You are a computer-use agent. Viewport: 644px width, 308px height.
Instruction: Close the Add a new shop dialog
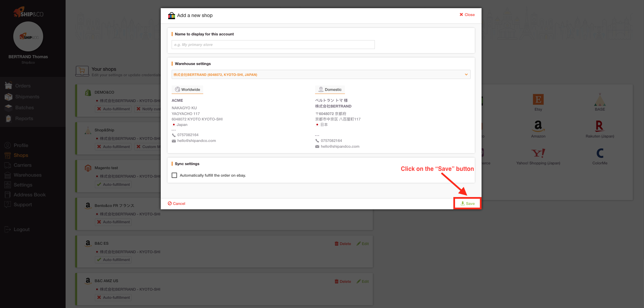(x=467, y=15)
